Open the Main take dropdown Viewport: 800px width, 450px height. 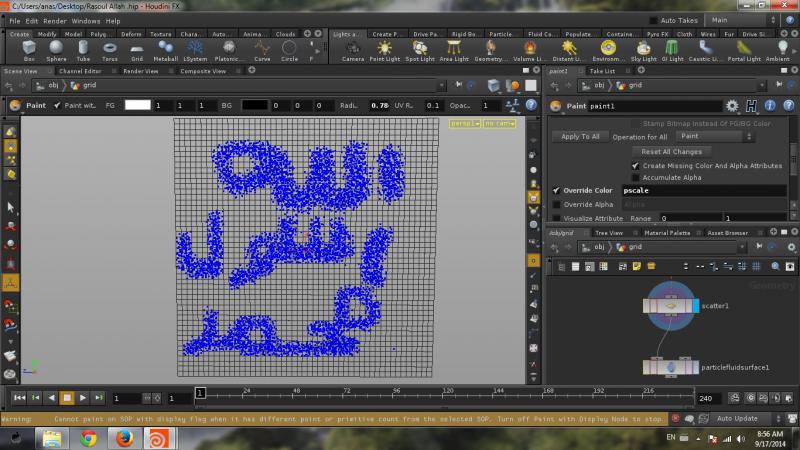click(743, 20)
